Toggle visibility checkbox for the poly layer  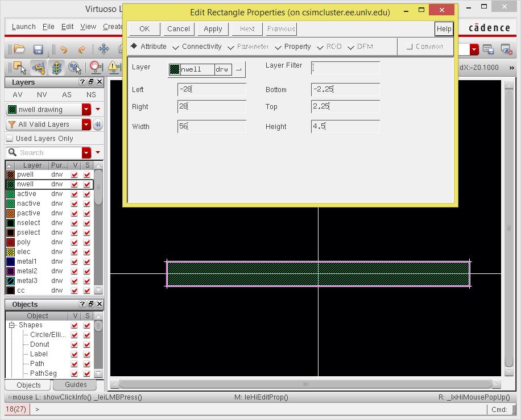[75, 242]
